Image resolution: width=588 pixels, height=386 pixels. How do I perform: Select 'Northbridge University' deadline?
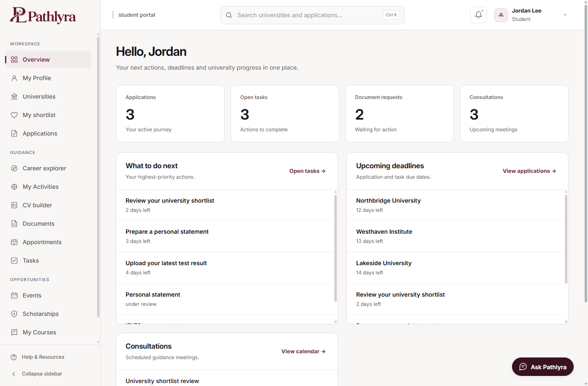click(455, 205)
